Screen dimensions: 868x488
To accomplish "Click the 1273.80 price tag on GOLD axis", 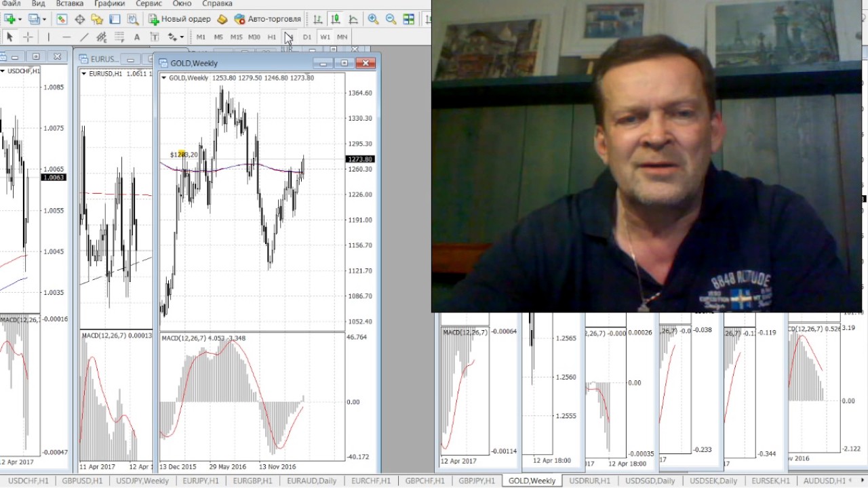I will coord(359,159).
